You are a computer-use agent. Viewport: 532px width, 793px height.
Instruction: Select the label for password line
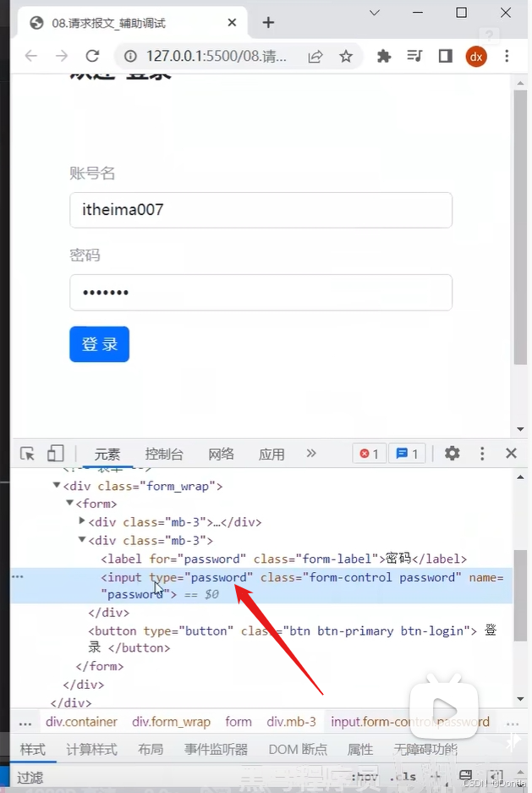tap(283, 559)
